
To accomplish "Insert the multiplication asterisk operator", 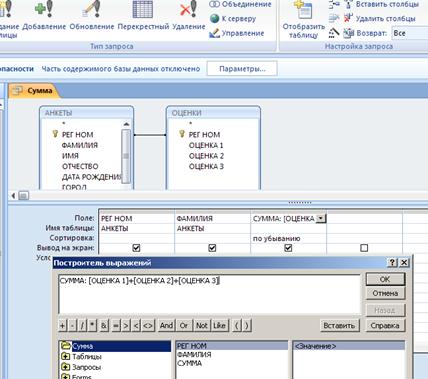I will coord(92,325).
